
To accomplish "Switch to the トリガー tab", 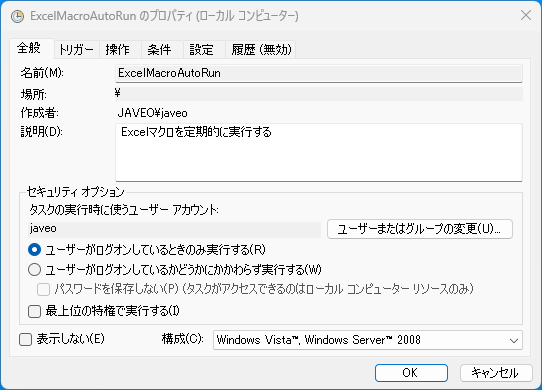I will pos(76,49).
